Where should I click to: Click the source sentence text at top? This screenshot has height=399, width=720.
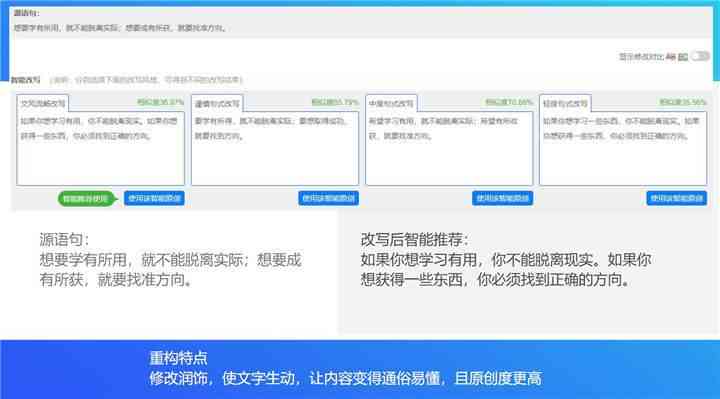point(120,28)
